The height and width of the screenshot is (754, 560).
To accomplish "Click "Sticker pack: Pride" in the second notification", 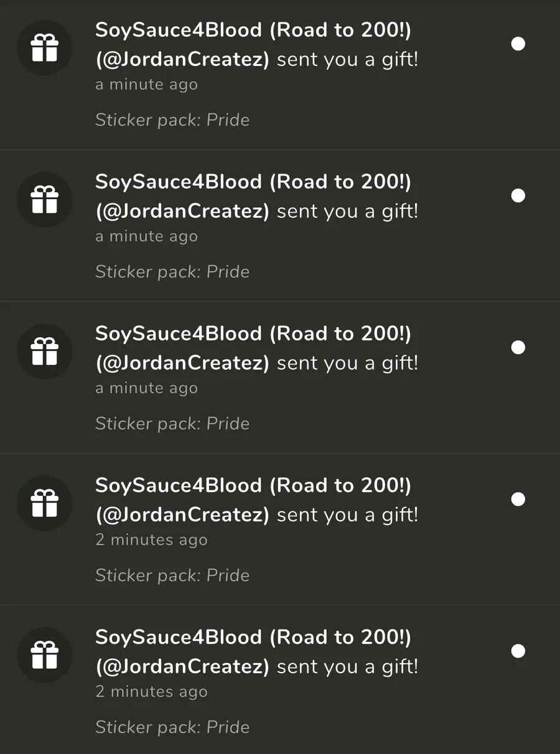I will point(172,272).
